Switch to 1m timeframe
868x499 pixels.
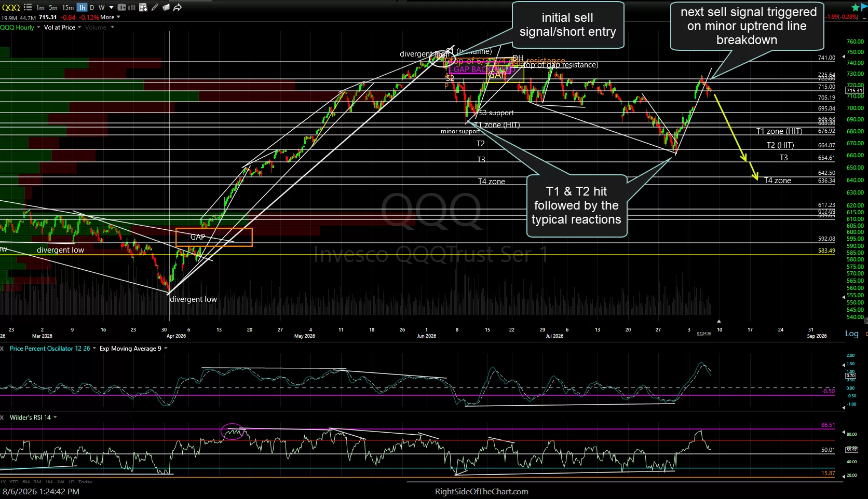click(40, 7)
